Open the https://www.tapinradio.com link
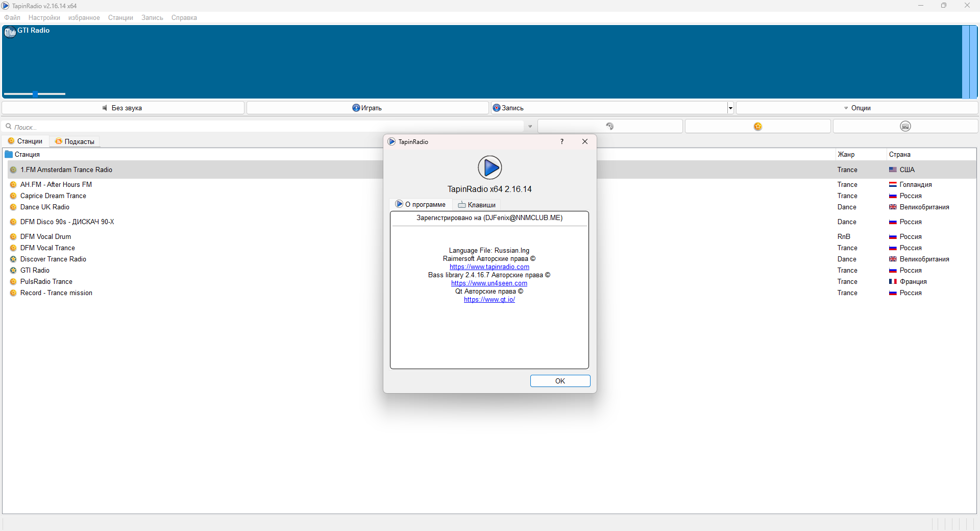 pyautogui.click(x=489, y=267)
